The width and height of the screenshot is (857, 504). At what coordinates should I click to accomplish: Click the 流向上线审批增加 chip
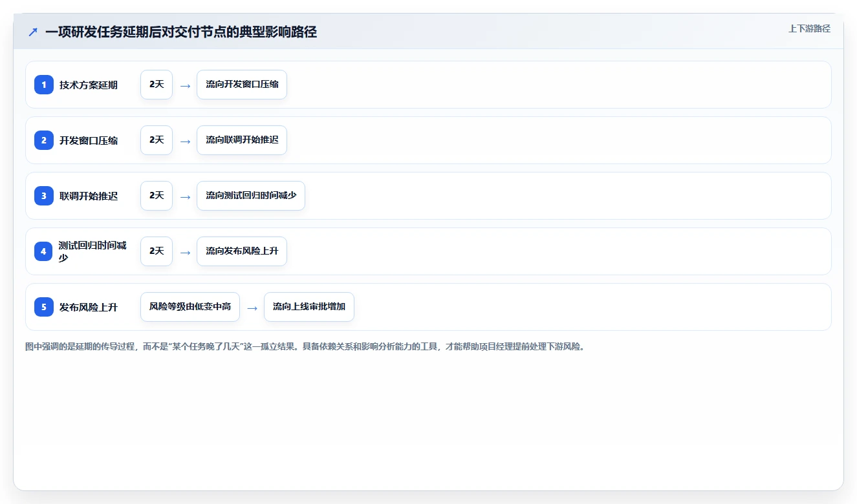[309, 307]
